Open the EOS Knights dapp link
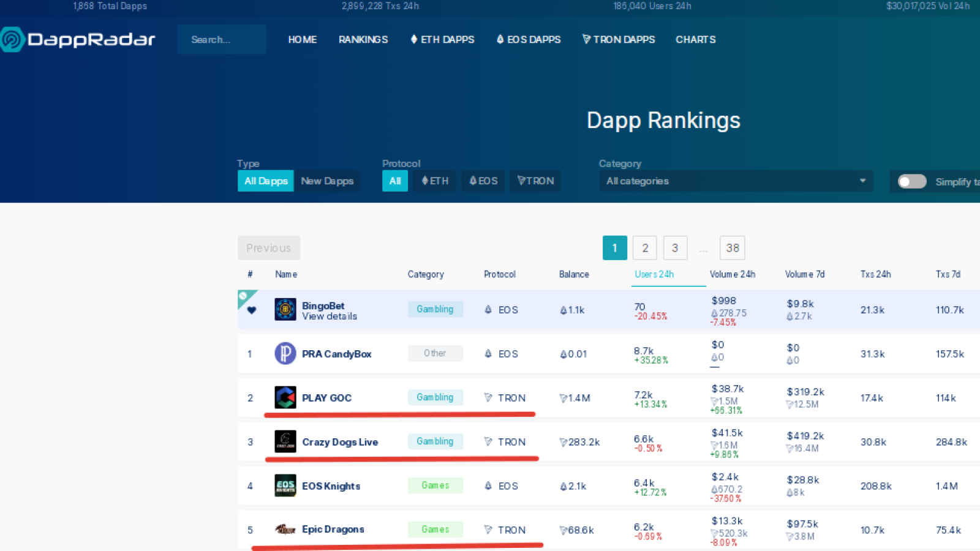The image size is (980, 551). tap(331, 486)
